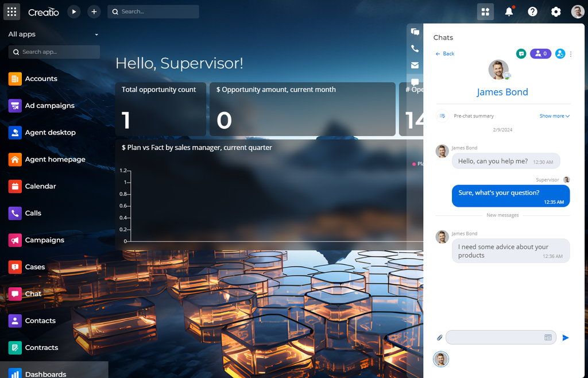Click the 'Sure, what's your question?' message
Viewport: 588px width, 378px height.
click(x=510, y=196)
